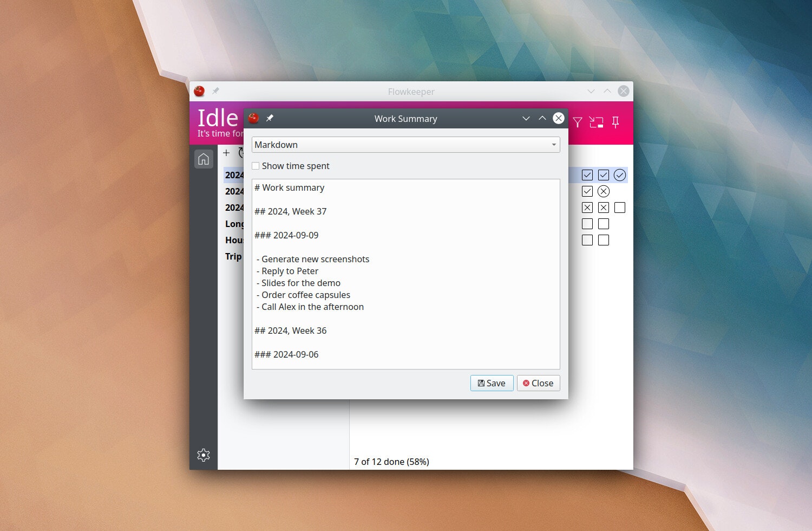
Task: Click the tomato icon in Work Summary title bar
Action: 253,118
